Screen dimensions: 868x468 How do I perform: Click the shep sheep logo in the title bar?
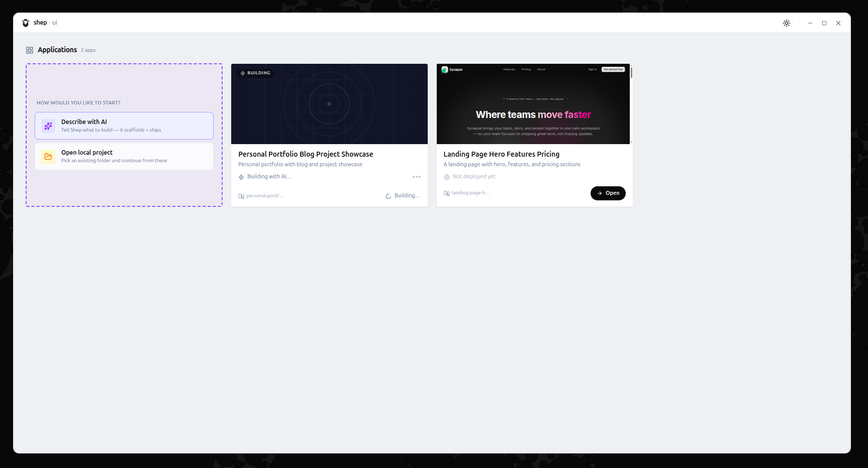(x=25, y=23)
